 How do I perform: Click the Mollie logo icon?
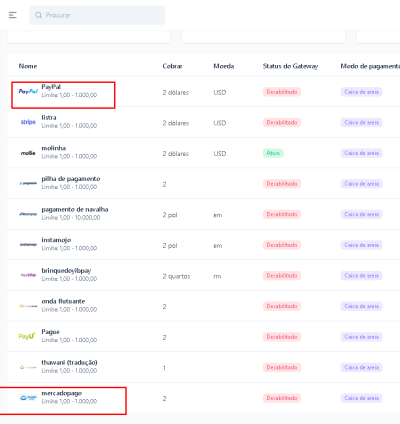[x=28, y=153]
